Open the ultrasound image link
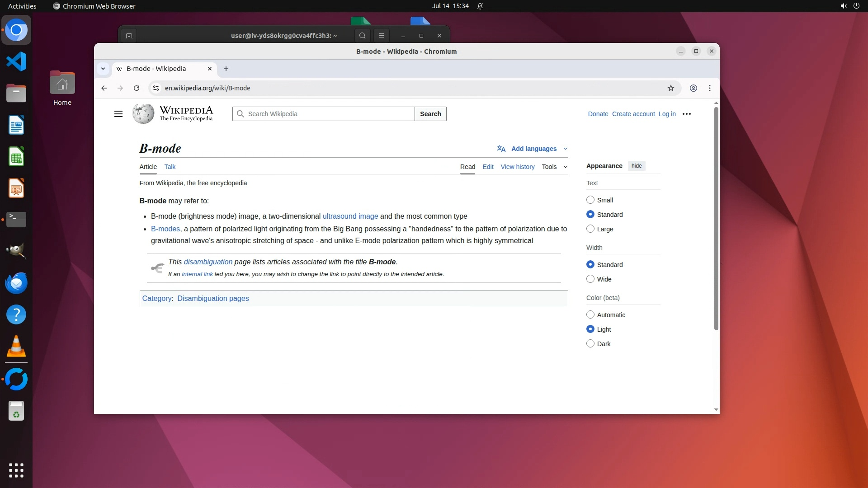The width and height of the screenshot is (868, 488). click(x=350, y=216)
